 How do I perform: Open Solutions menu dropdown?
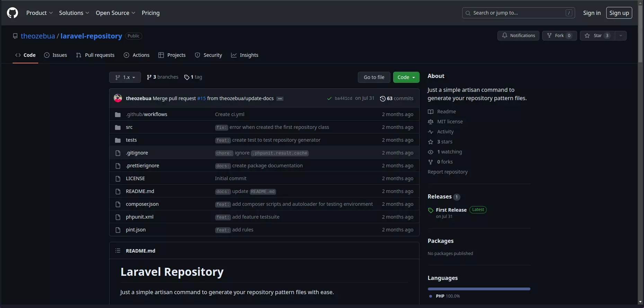click(x=74, y=13)
